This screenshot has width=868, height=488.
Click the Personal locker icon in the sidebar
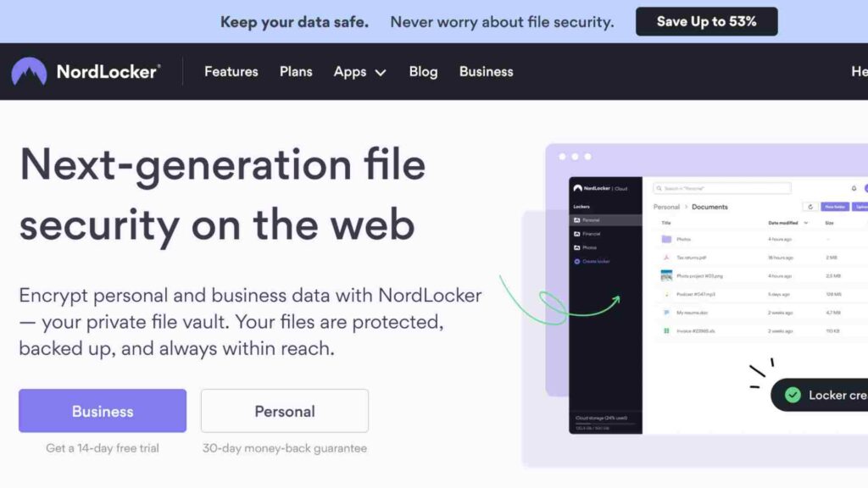(x=576, y=220)
